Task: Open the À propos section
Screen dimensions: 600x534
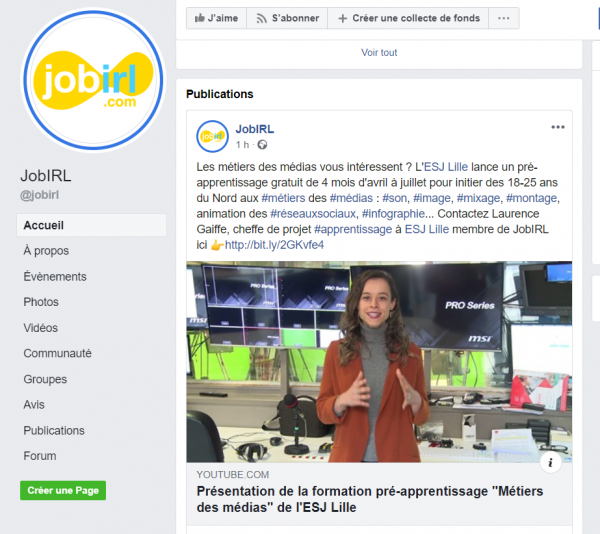Action: click(46, 251)
